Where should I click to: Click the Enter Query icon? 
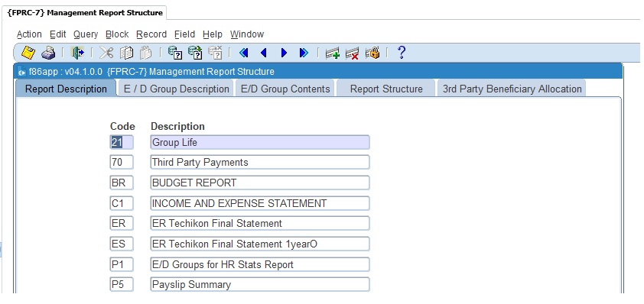(x=175, y=53)
